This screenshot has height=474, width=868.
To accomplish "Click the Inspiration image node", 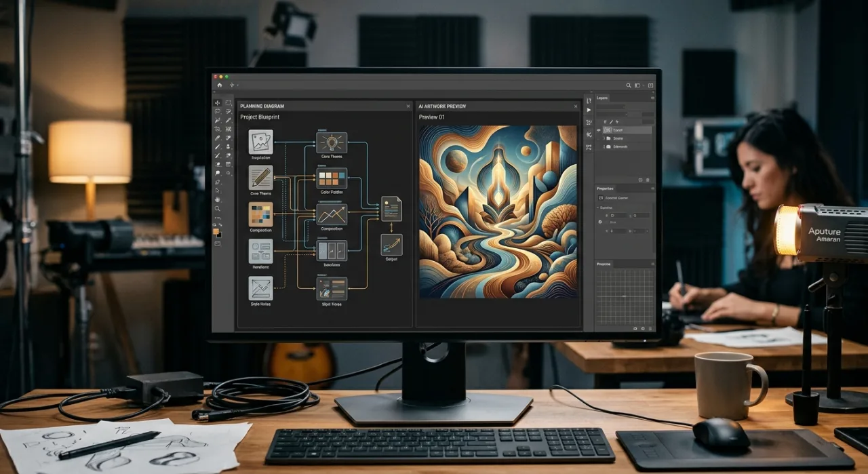I will 260,141.
